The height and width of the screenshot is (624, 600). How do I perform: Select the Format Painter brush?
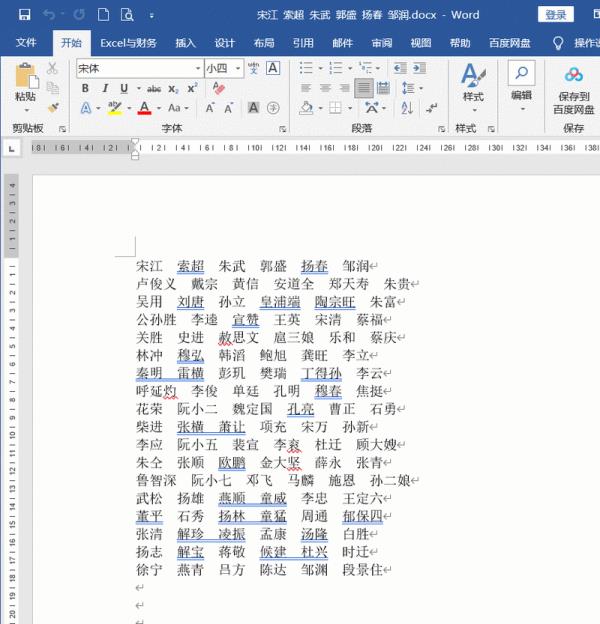click(53, 107)
